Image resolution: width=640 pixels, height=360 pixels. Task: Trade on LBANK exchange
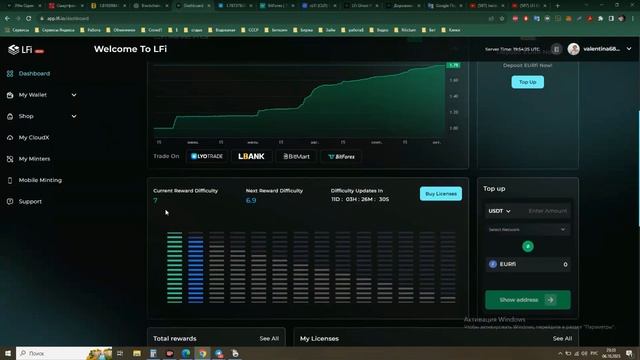click(251, 156)
